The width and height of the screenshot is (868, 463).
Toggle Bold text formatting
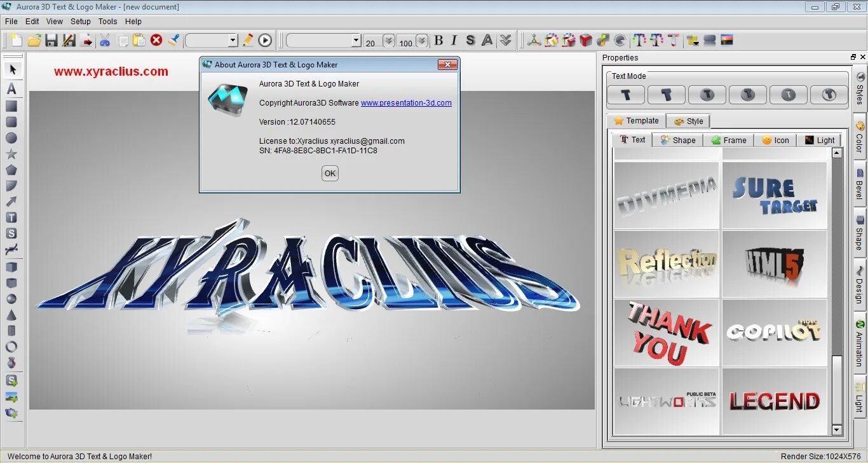click(x=438, y=41)
